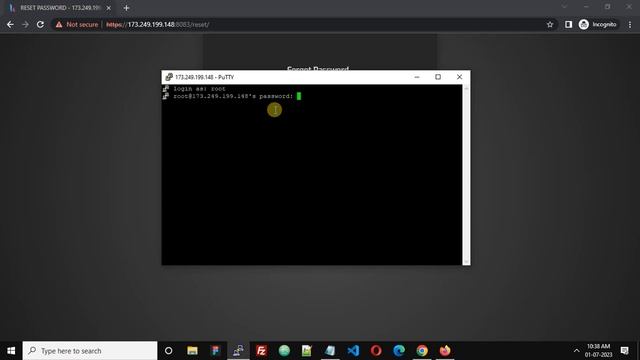Show hidden system tray icons
640x360 pixels.
(x=576, y=351)
